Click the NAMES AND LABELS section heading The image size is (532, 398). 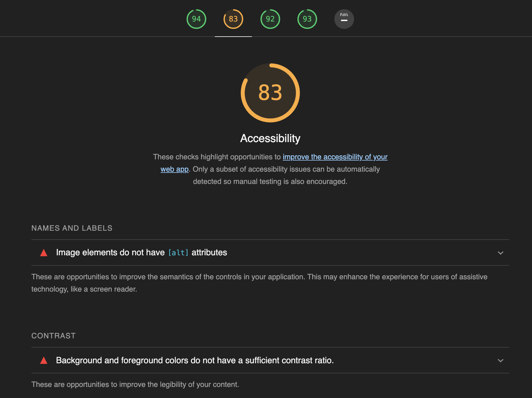(x=72, y=228)
